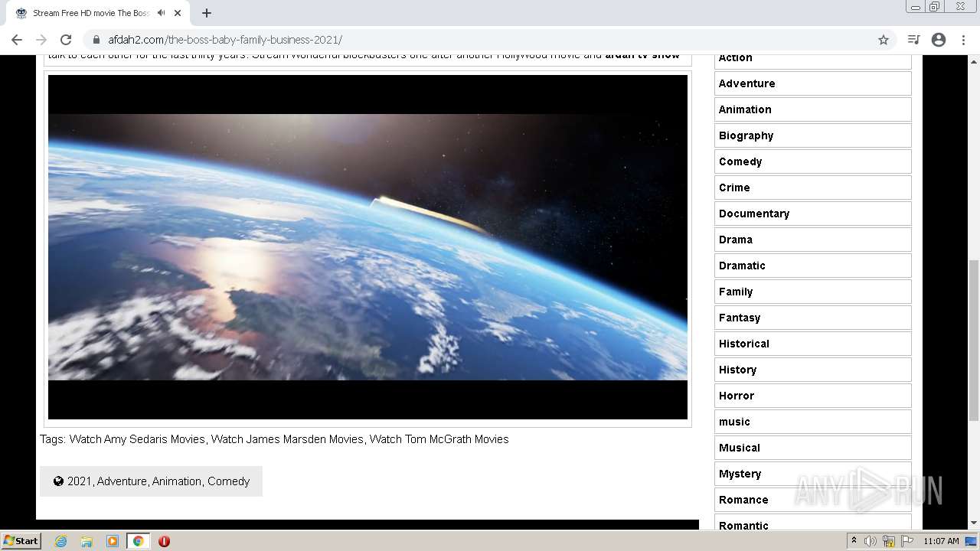Open Windows Media Player from taskbar
The height and width of the screenshot is (551, 980).
113,541
